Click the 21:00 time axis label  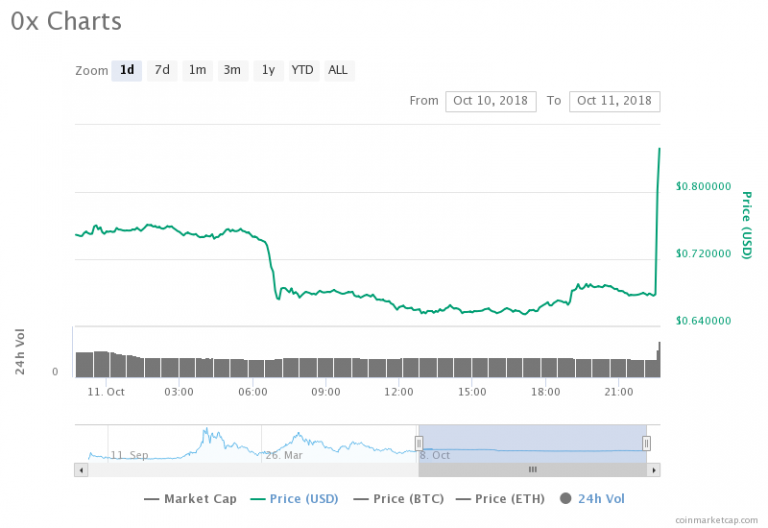click(619, 392)
